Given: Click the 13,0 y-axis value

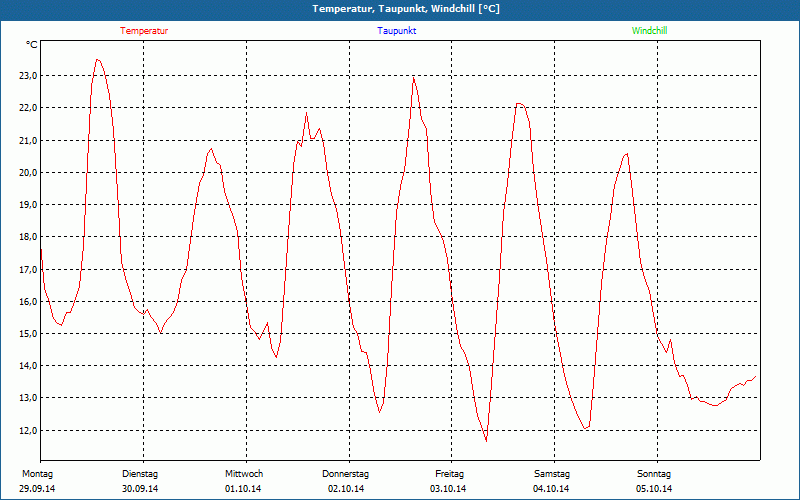Looking at the screenshot, I should tap(28, 398).
